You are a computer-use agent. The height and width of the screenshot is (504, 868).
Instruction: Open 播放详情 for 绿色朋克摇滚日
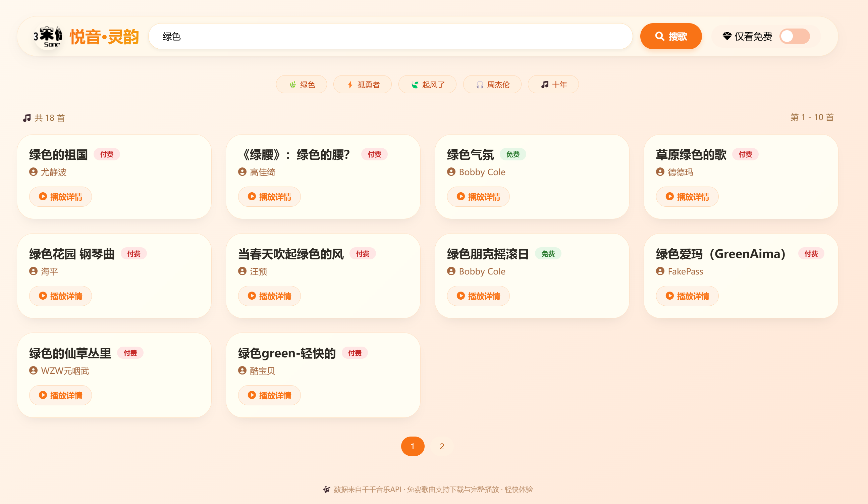478,296
